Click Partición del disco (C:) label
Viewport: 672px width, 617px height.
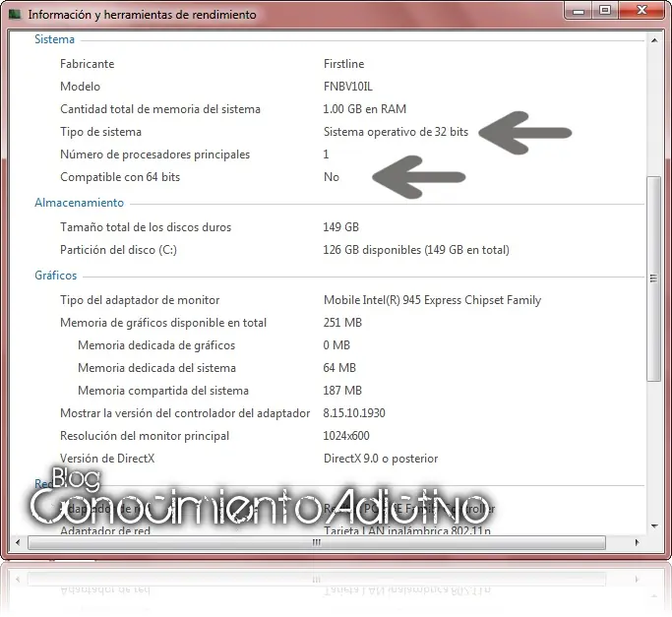[118, 250]
